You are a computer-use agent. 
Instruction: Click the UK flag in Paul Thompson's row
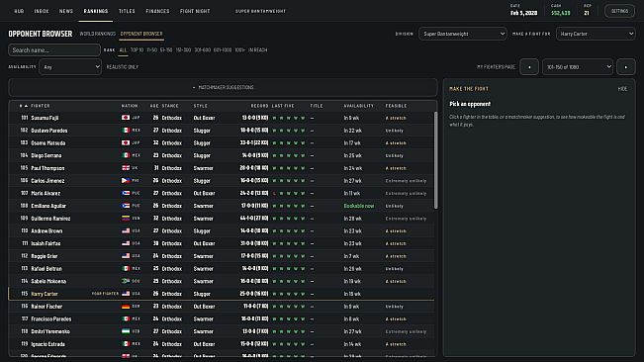(126, 168)
